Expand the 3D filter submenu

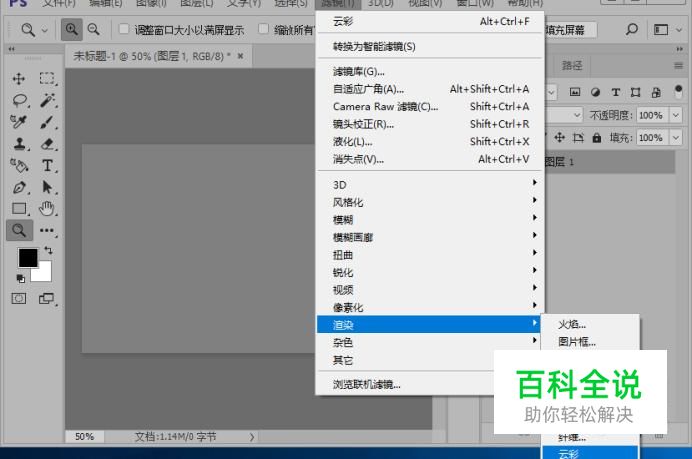(431, 184)
